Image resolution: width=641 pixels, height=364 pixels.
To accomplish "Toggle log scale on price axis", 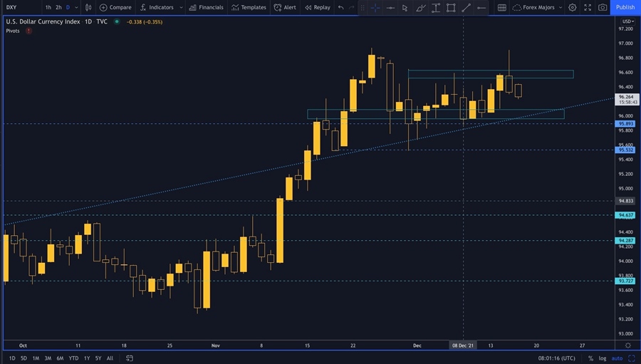I will pyautogui.click(x=603, y=358).
